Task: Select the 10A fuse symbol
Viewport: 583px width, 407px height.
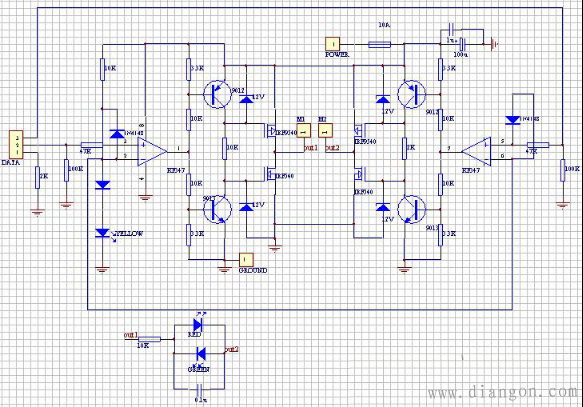Action: point(379,45)
